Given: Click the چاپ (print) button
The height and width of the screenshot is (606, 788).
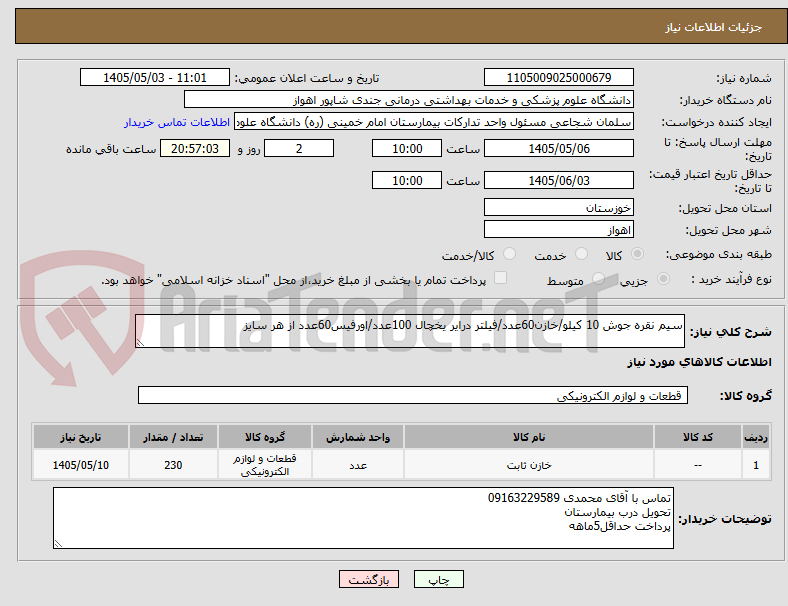Looking at the screenshot, I should pos(438,579).
